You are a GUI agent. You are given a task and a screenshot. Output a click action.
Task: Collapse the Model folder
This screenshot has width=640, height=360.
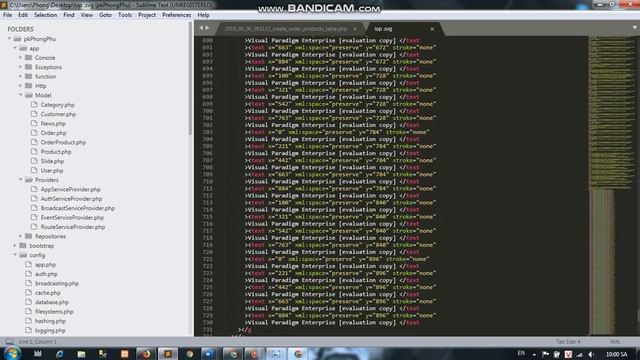pyautogui.click(x=20, y=95)
